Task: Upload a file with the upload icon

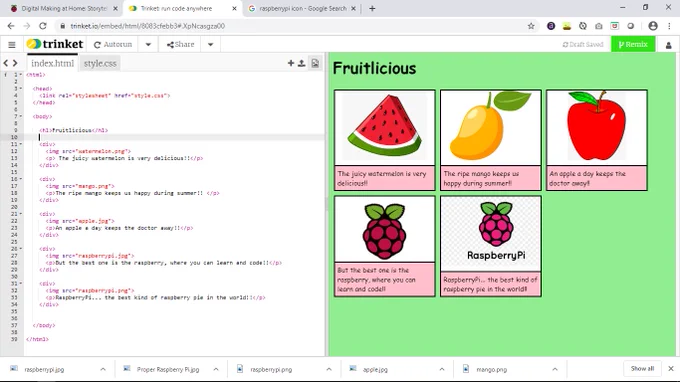Action: coord(302,63)
